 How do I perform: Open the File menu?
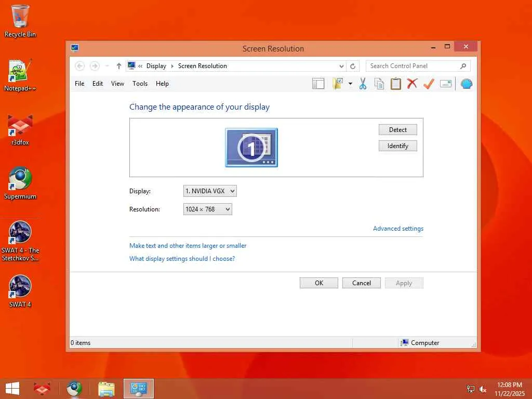click(79, 84)
